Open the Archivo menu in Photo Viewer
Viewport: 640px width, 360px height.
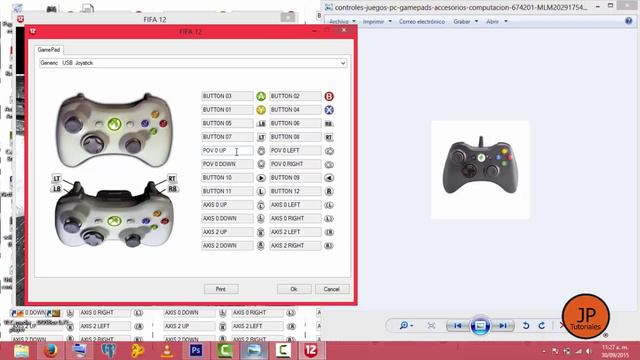pyautogui.click(x=342, y=21)
